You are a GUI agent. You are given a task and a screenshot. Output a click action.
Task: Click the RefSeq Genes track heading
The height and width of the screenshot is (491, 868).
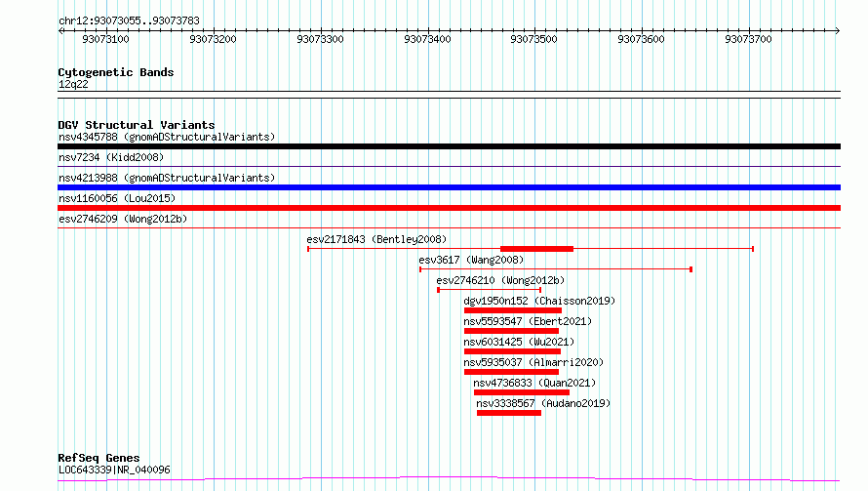tap(99, 459)
